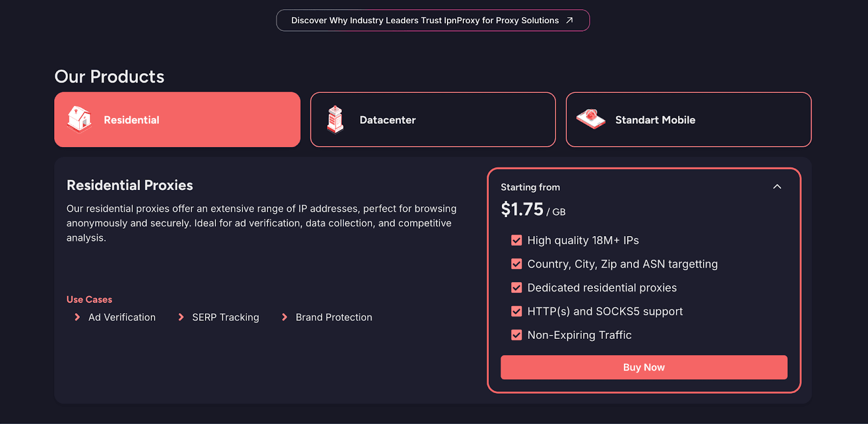Click the chevron icon beside SERP Tracking

pyautogui.click(x=181, y=317)
